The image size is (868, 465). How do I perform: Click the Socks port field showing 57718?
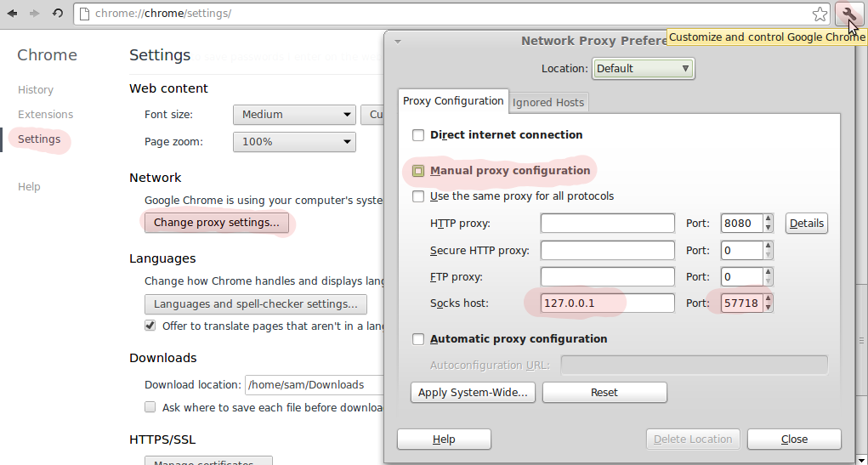pos(742,303)
